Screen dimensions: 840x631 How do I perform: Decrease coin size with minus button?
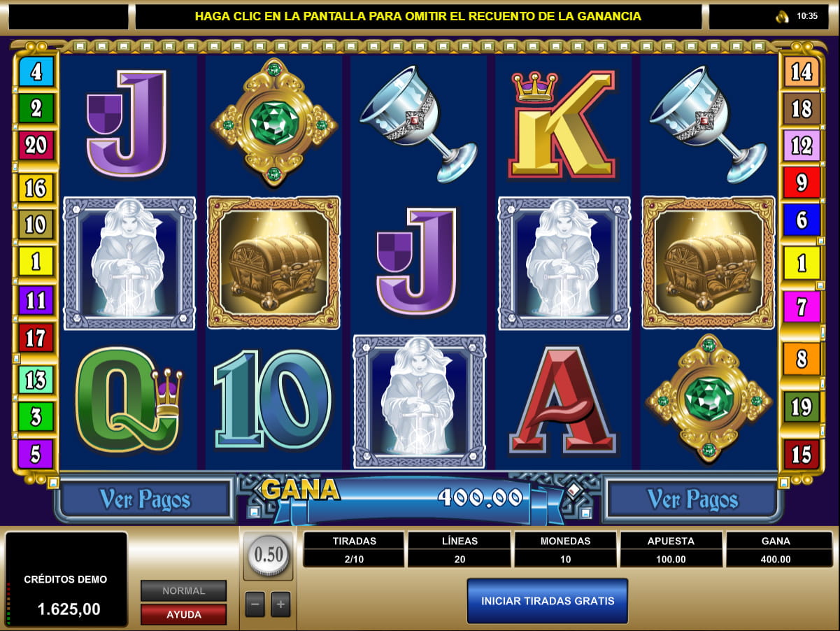tap(255, 604)
